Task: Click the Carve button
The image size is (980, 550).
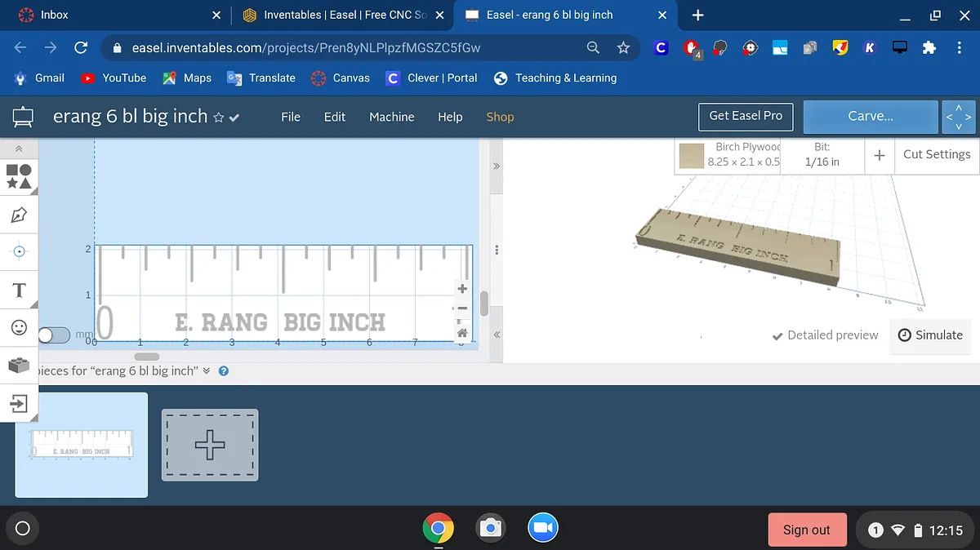Action: (870, 116)
